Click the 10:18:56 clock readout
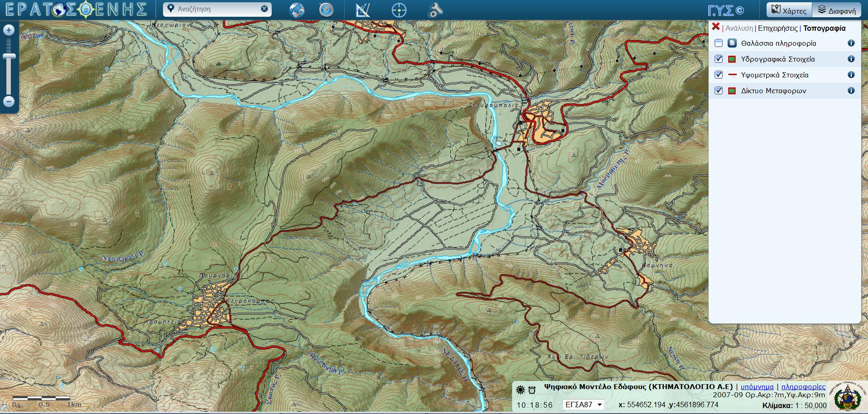This screenshot has width=868, height=414. (534, 405)
